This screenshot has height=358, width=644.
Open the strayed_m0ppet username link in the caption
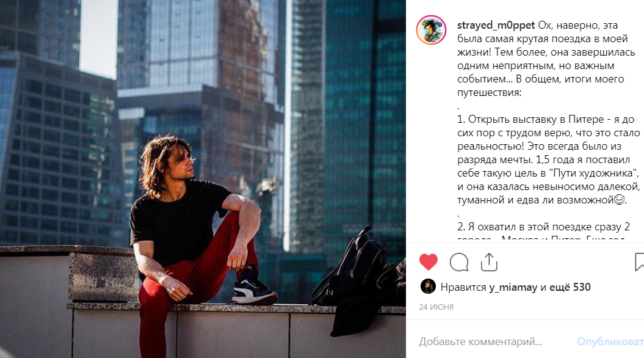click(x=496, y=25)
